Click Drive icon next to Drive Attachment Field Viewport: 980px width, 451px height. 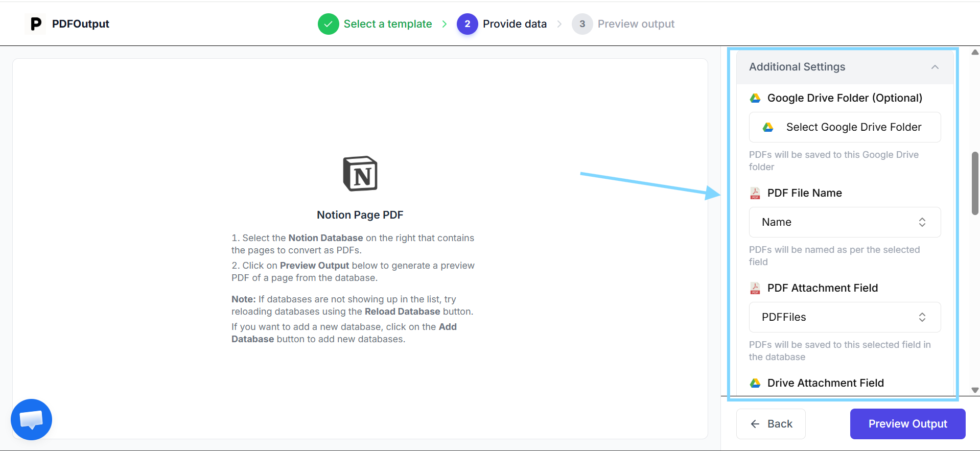[755, 383]
